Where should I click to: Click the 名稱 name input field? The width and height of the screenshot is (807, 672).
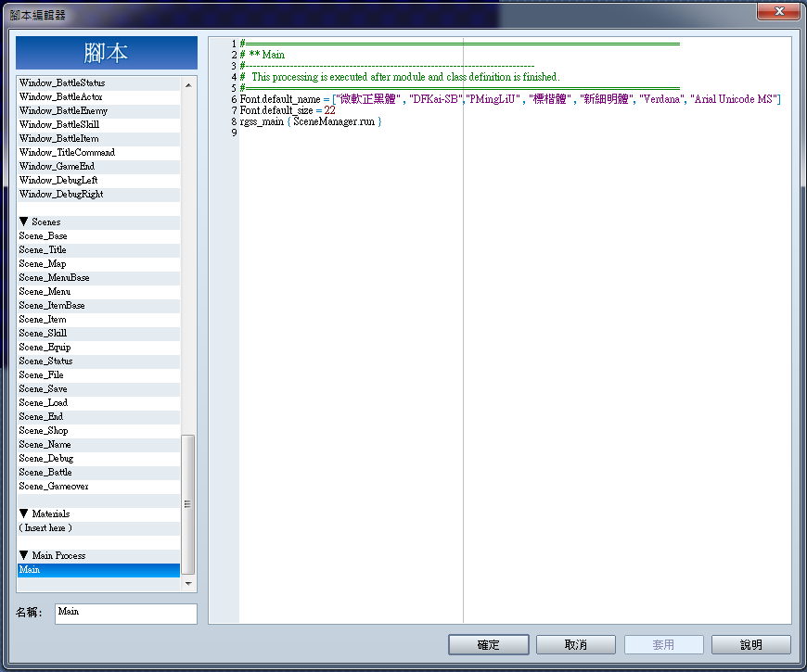click(x=126, y=614)
